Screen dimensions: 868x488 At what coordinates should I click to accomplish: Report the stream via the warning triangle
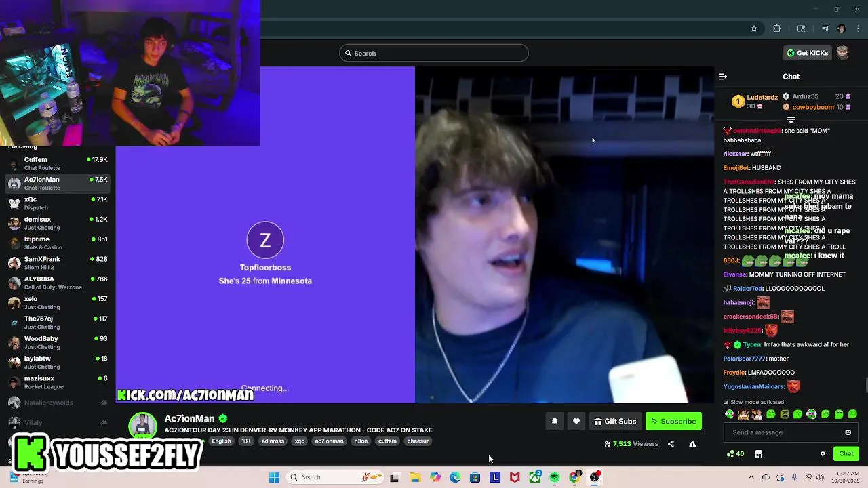692,444
